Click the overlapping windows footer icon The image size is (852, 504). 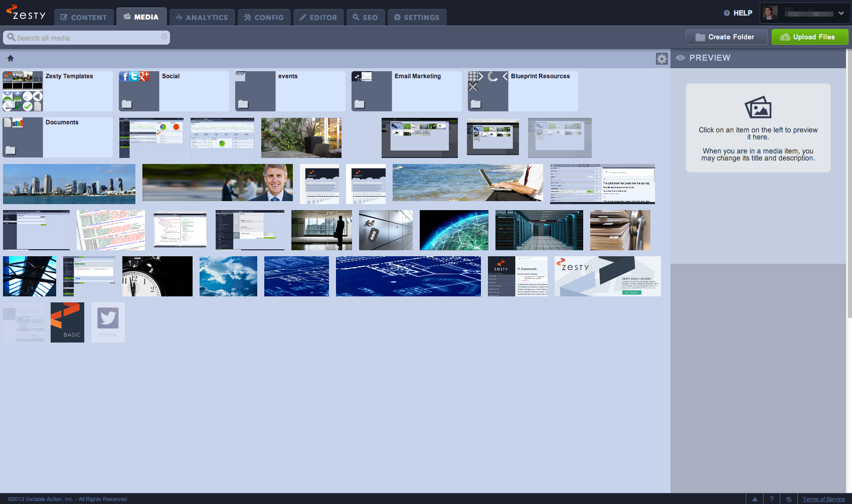coord(788,499)
